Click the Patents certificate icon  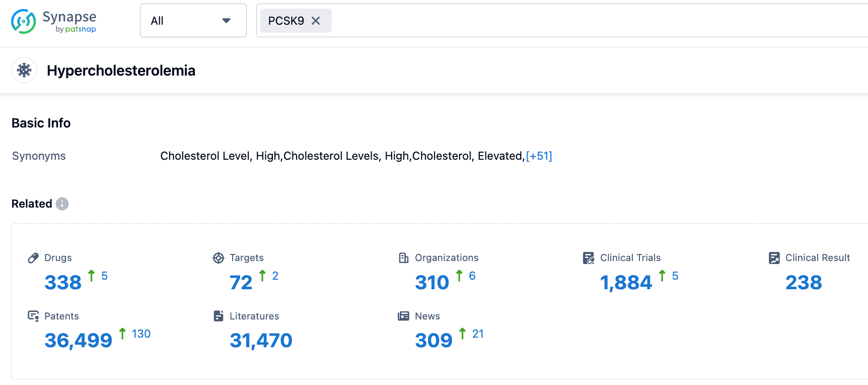(33, 316)
